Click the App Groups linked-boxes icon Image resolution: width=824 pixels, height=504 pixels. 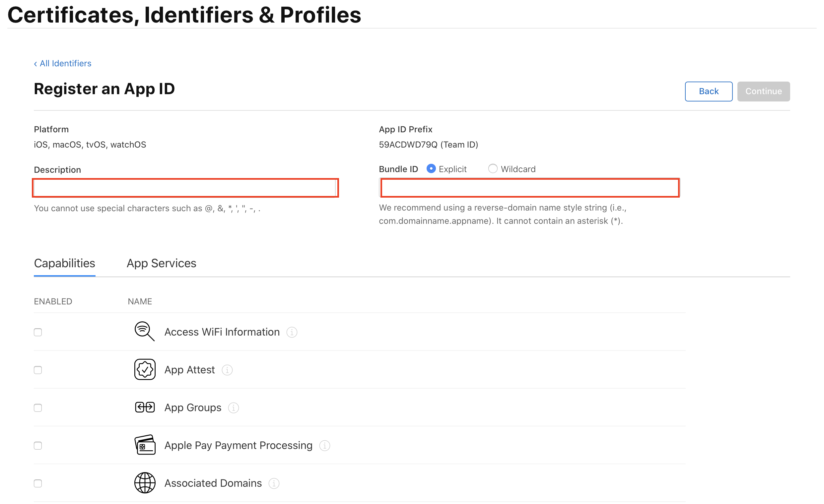(x=145, y=407)
